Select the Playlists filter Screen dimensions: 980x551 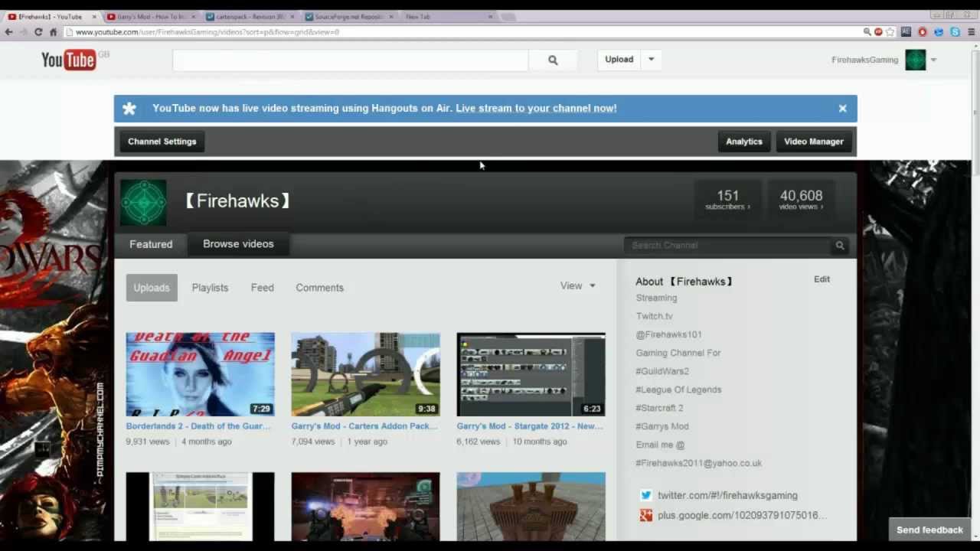click(x=210, y=288)
